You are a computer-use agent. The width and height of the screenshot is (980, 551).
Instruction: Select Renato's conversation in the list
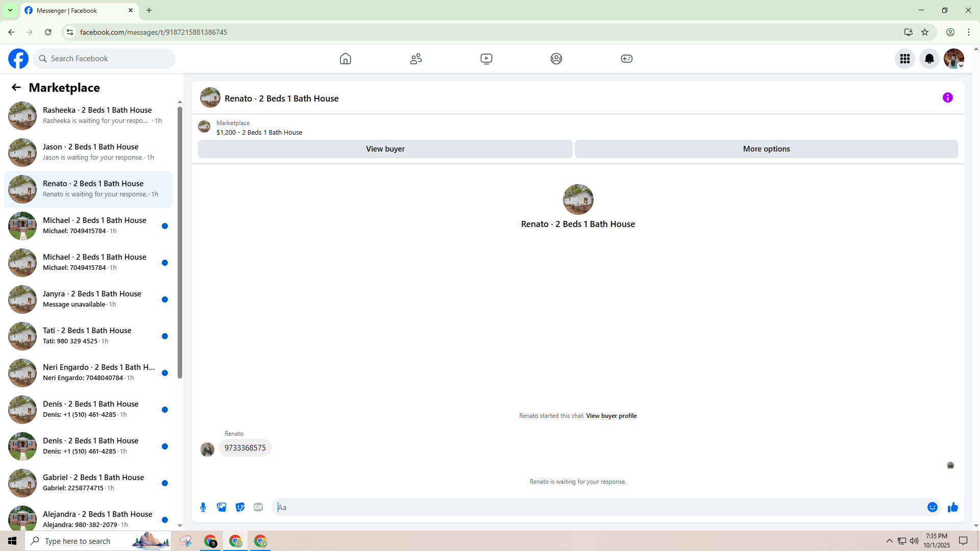point(88,189)
